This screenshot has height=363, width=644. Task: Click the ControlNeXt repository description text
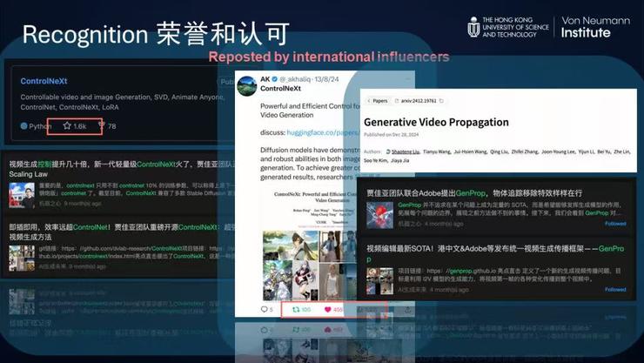pos(123,102)
